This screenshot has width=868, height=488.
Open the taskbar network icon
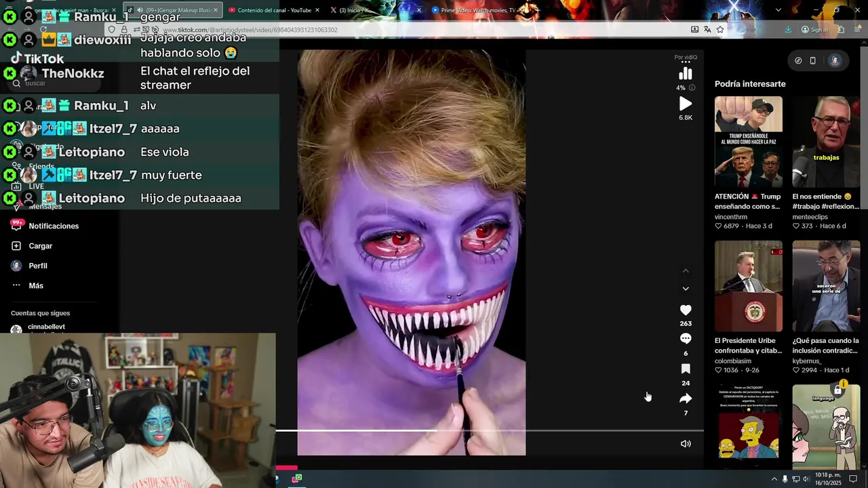click(x=795, y=479)
